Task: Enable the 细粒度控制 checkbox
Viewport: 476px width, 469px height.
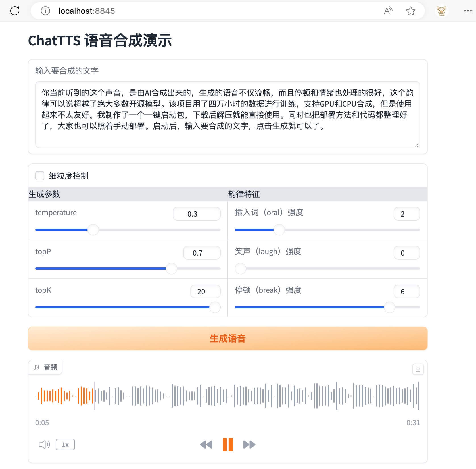Action: pyautogui.click(x=40, y=176)
